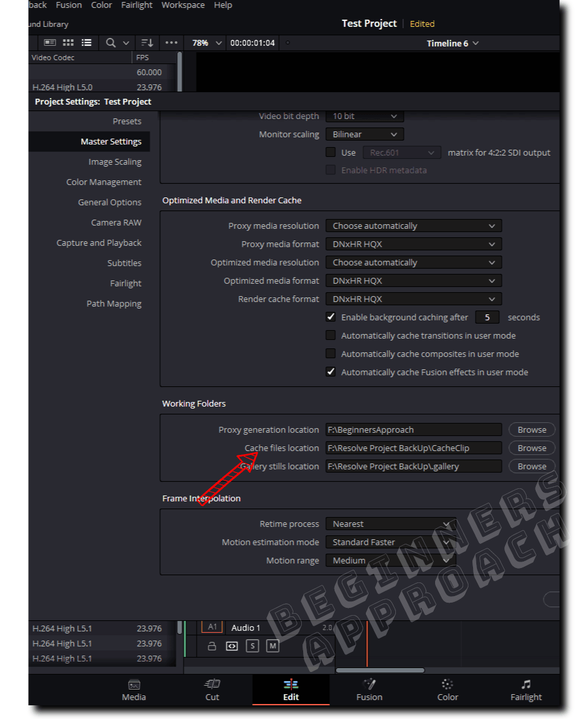The image size is (588, 719).
Task: Select Presets in settings sidebar
Action: [127, 122]
